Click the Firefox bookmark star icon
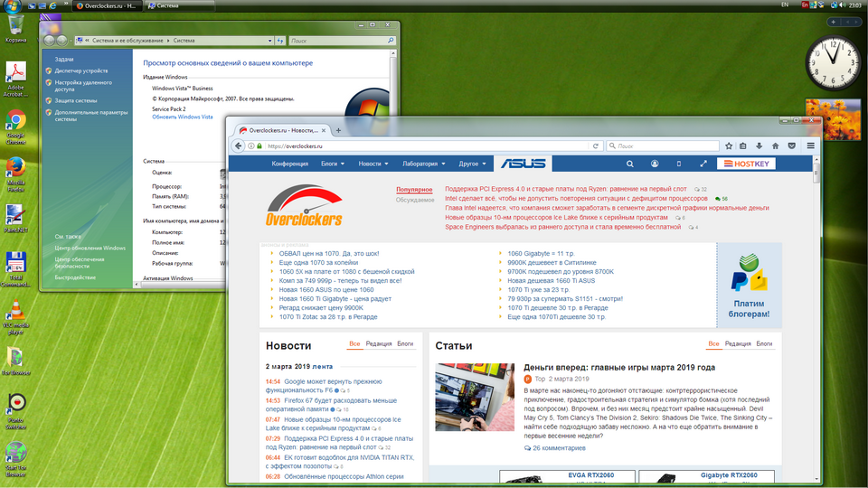 (729, 145)
